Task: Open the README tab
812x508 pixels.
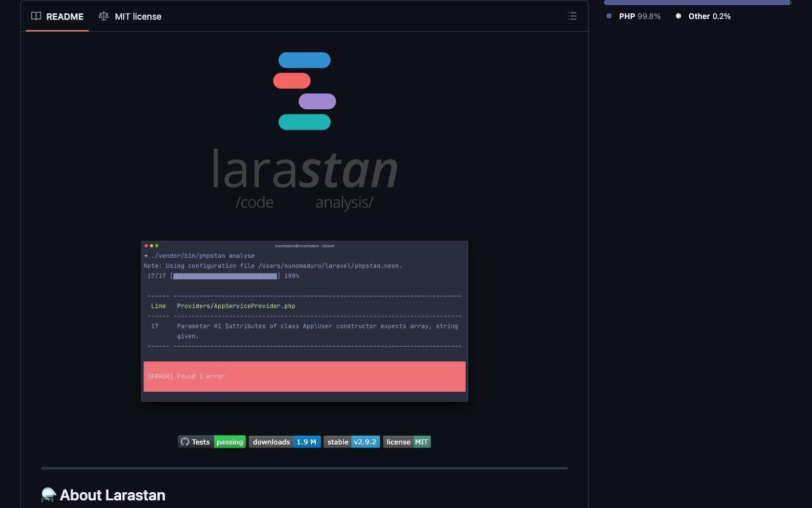Action: click(57, 17)
